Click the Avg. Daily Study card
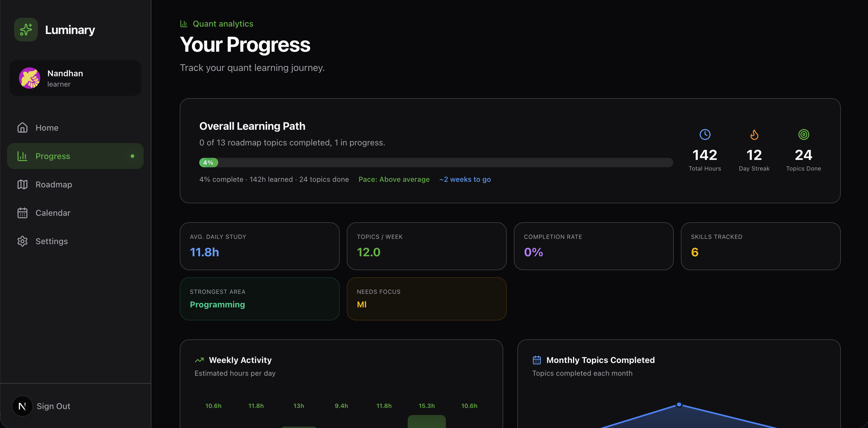This screenshot has height=428, width=868. point(260,246)
